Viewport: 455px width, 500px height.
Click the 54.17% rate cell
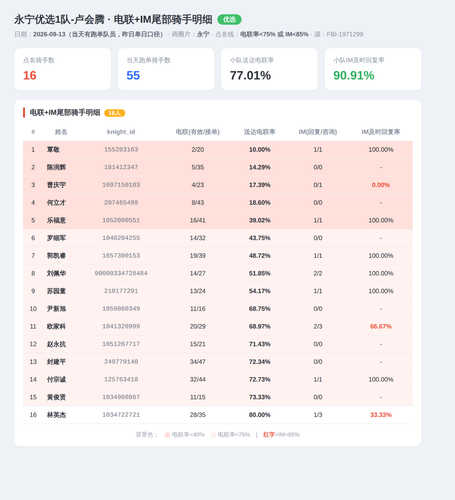[260, 291]
